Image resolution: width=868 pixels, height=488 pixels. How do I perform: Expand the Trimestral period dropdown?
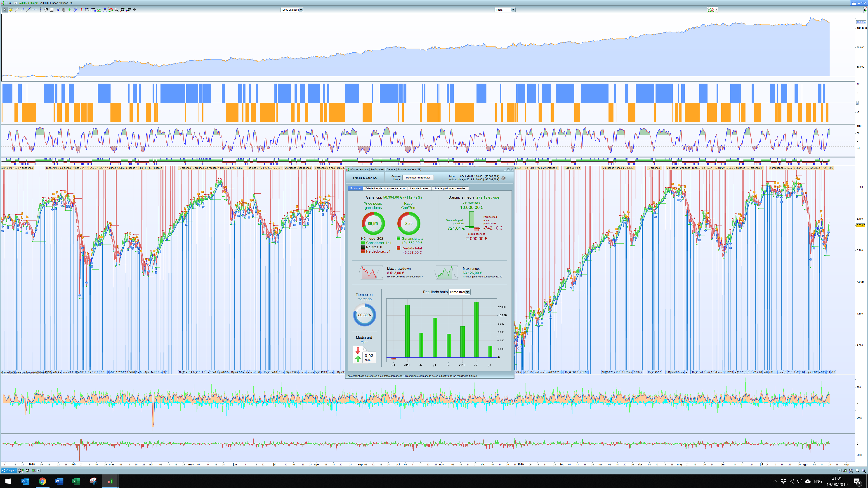point(468,292)
